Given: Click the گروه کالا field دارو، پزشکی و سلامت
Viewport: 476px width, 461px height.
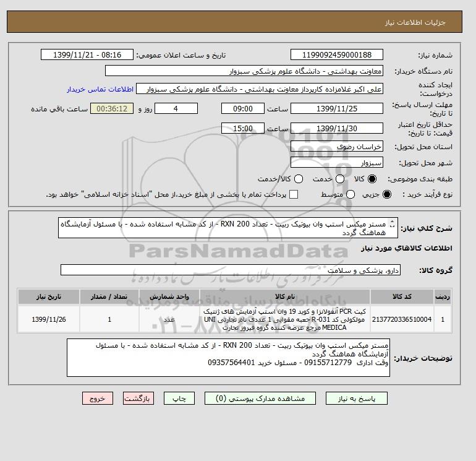Looking at the screenshot, I should point(231,270).
